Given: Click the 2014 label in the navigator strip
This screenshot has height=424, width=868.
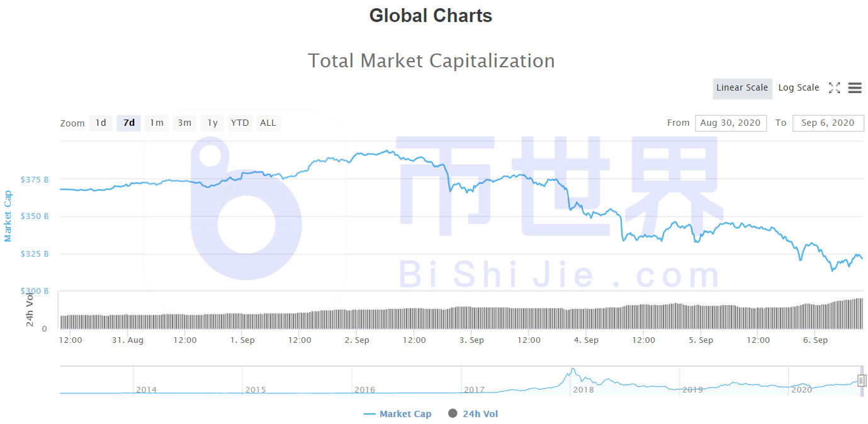Looking at the screenshot, I should [146, 390].
